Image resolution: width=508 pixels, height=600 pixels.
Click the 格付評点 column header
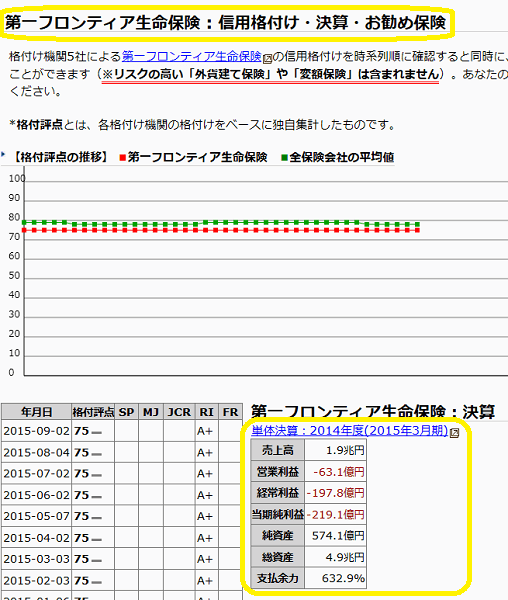(x=93, y=412)
